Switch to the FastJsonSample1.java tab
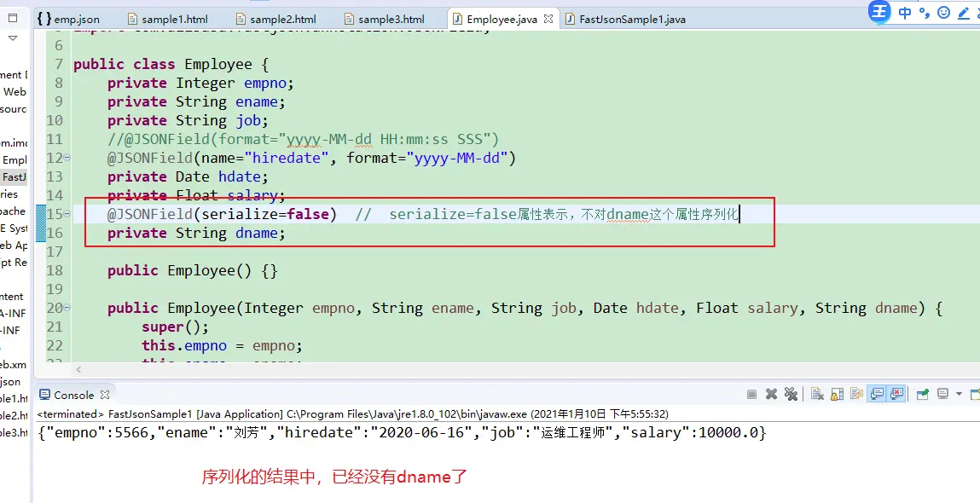980x503 pixels. coord(631,19)
